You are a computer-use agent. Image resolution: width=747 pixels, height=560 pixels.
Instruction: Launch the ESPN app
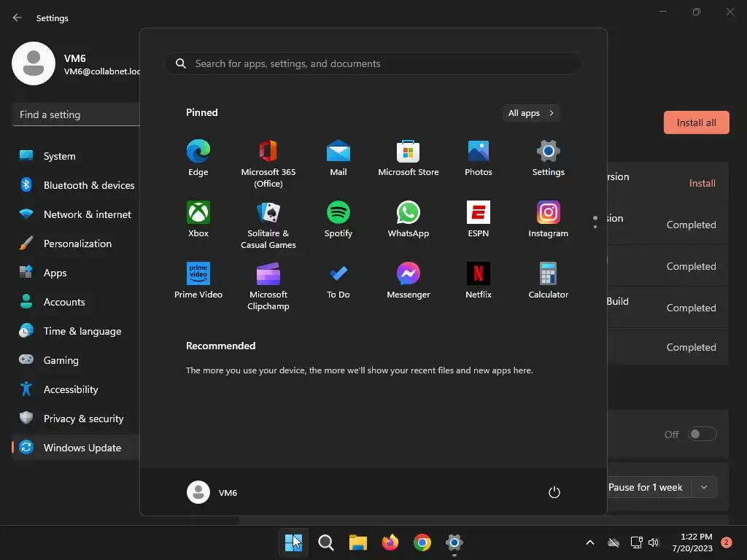[x=479, y=219]
